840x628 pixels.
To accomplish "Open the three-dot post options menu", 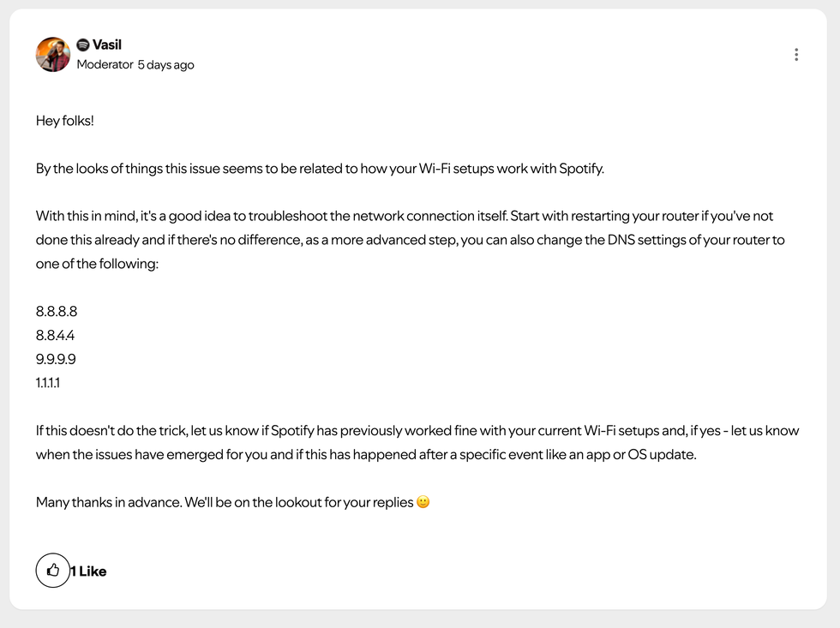I will pos(796,54).
